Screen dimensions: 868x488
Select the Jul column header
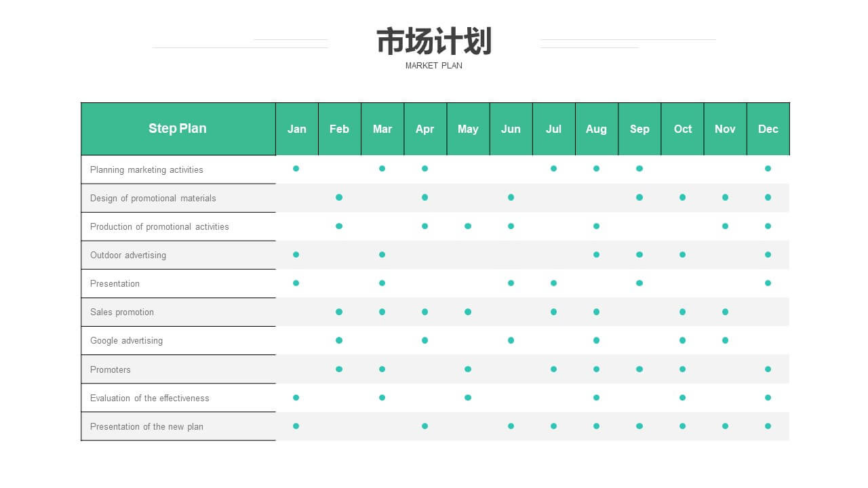click(x=554, y=129)
